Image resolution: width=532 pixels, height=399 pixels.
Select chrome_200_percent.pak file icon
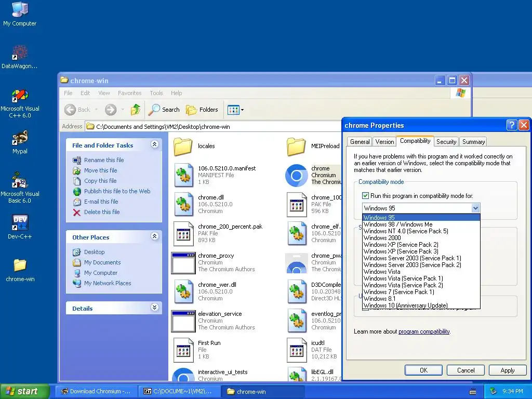tap(183, 233)
